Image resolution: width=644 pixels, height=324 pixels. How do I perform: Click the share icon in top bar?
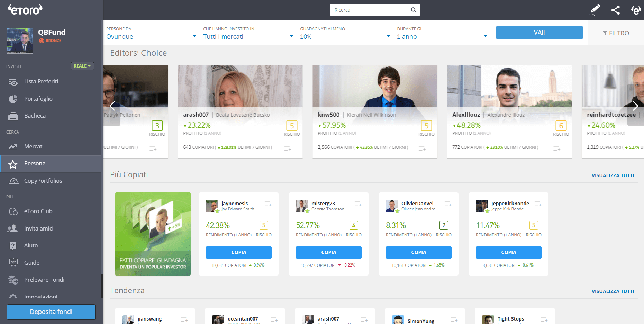616,10
